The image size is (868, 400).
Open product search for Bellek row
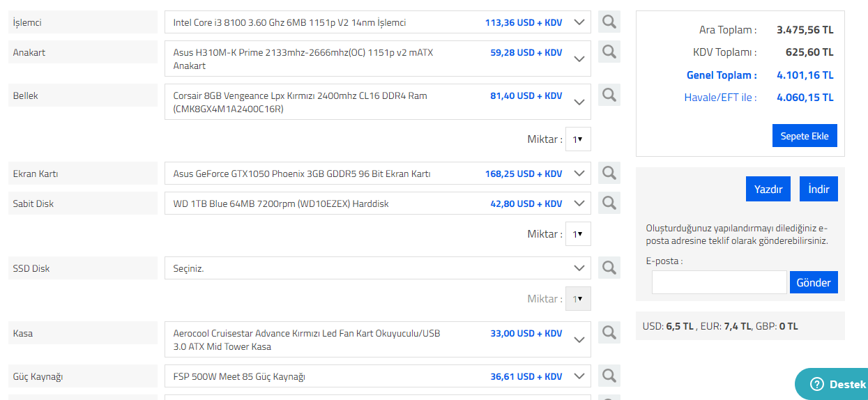tap(609, 95)
